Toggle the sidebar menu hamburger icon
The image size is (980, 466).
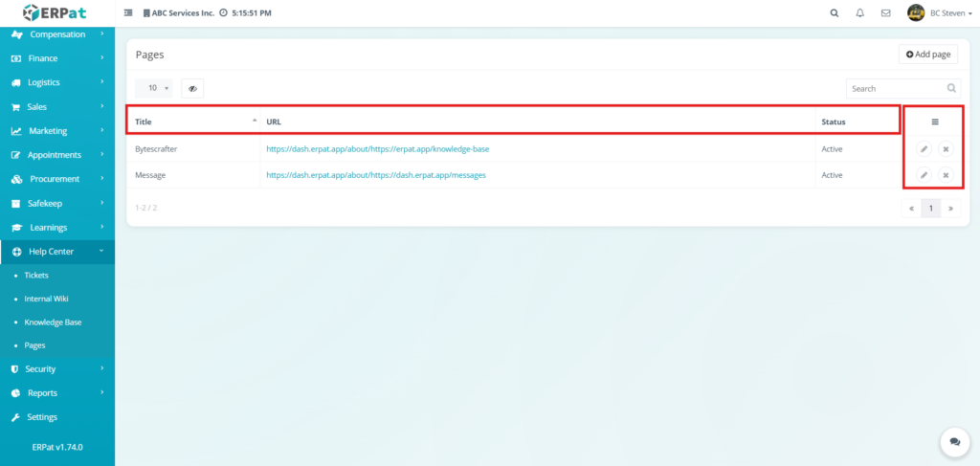(x=128, y=13)
